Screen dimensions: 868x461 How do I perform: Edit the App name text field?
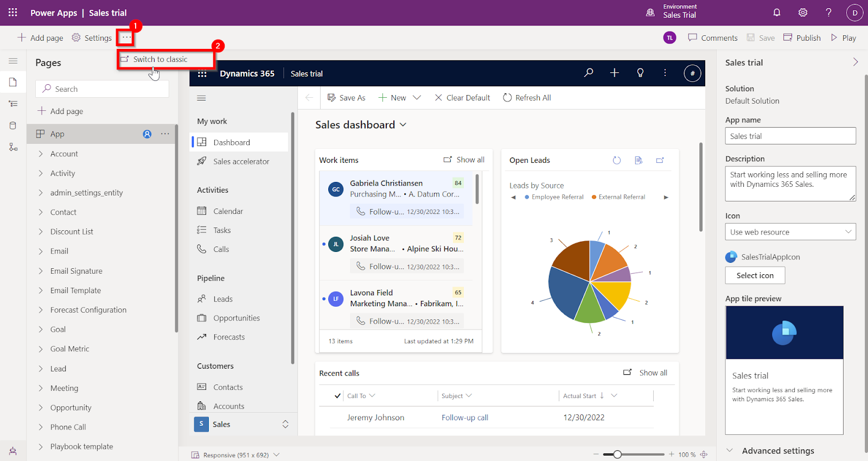click(790, 136)
